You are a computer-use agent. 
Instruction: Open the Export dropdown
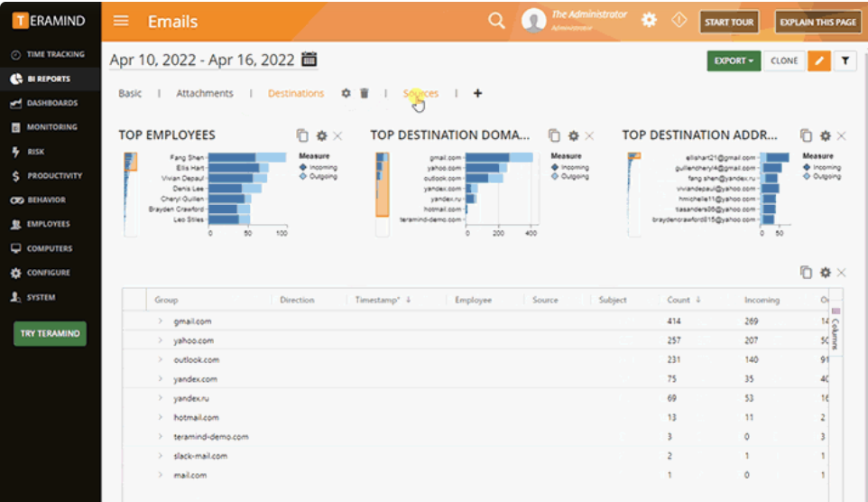click(734, 61)
